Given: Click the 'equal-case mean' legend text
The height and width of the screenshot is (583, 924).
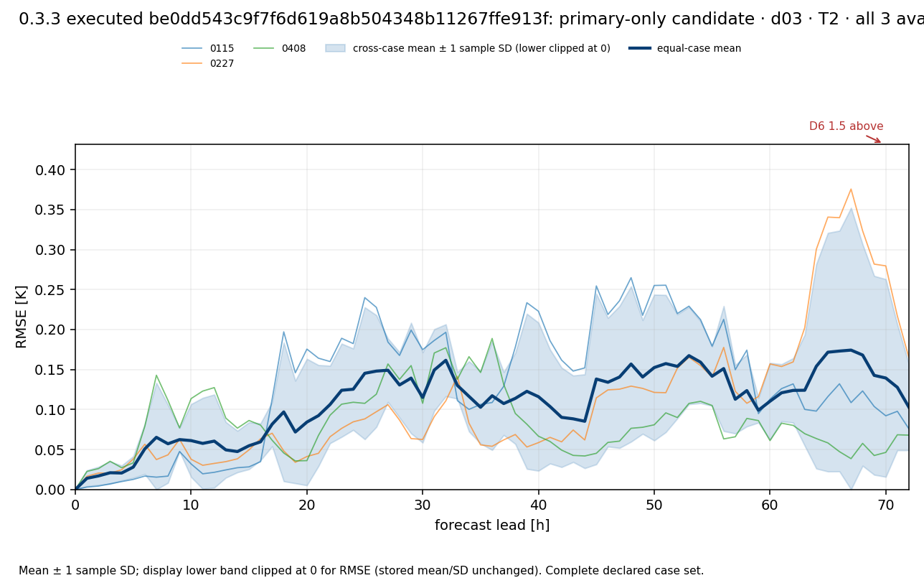Looking at the screenshot, I should coord(699,49).
